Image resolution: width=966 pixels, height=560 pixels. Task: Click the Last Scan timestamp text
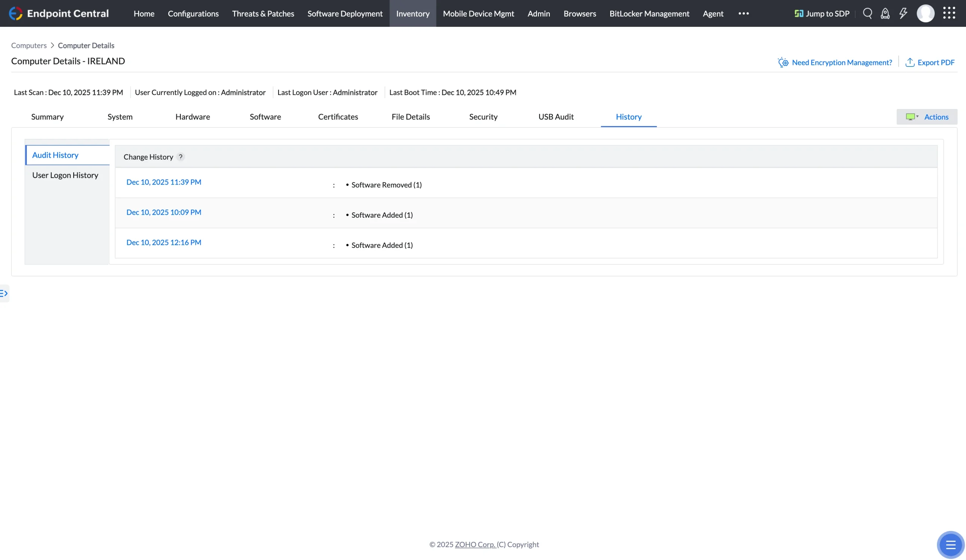[x=69, y=92]
